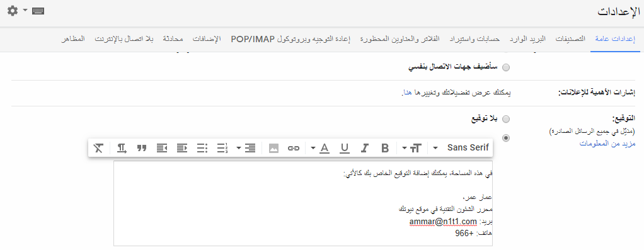Select the custom signature radio button
644x250 pixels.
tap(506, 138)
